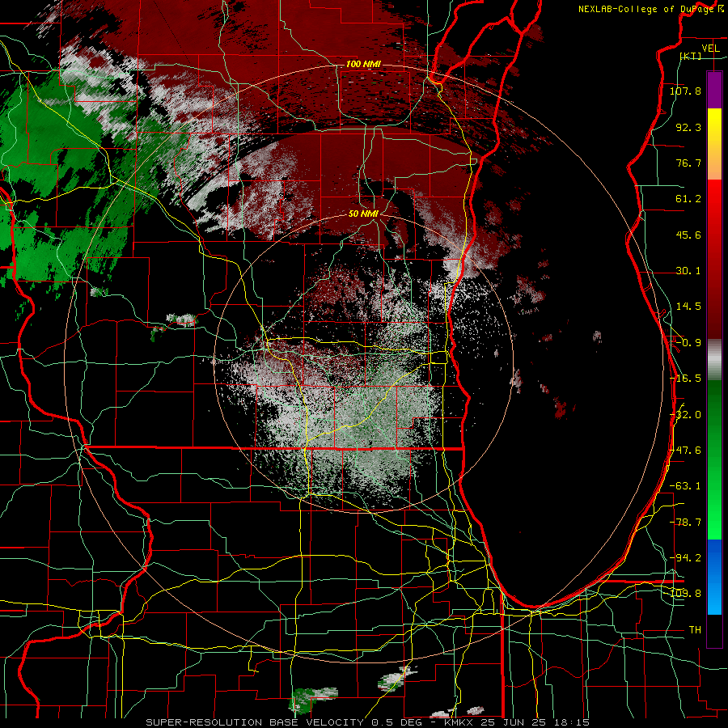Screen dimensions: 728x728
Task: Select the -94.2 value on the velocity scale
Action: pyautogui.click(x=685, y=557)
